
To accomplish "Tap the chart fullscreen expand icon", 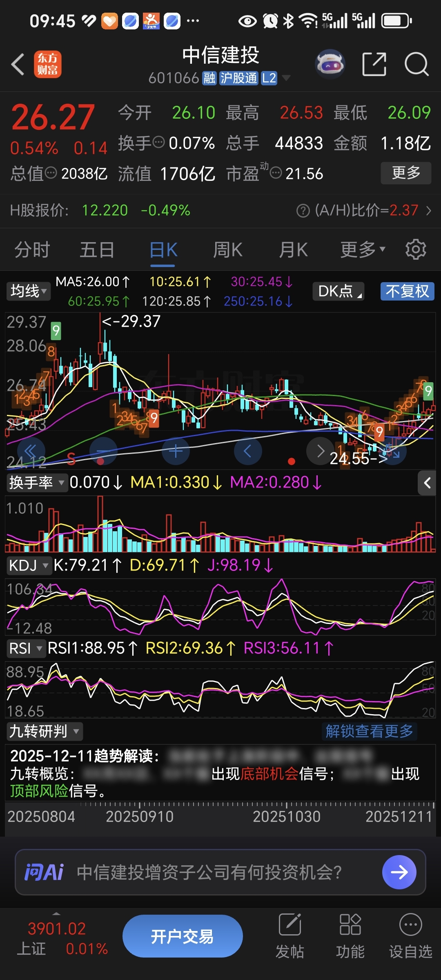I will pyautogui.click(x=392, y=451).
